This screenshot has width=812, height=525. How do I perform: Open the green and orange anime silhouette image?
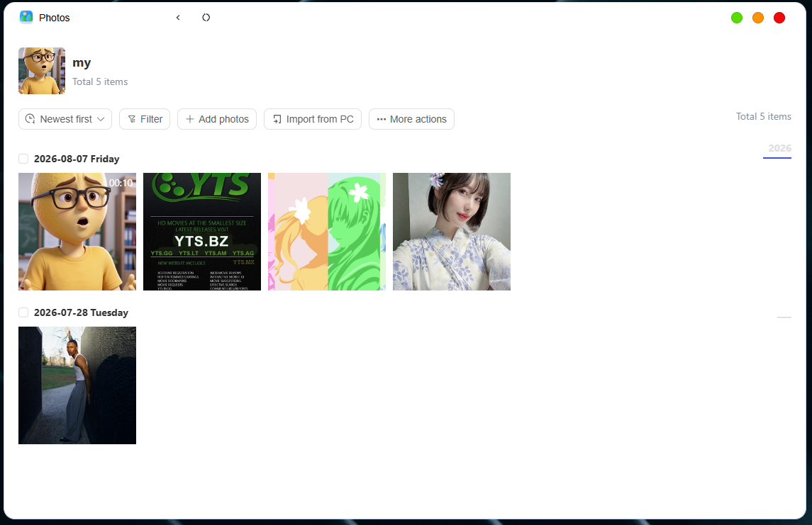(327, 232)
